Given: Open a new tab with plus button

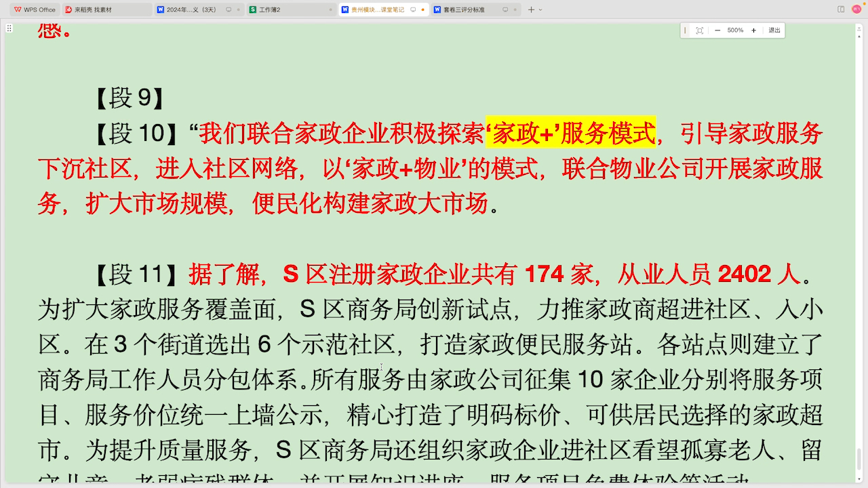Looking at the screenshot, I should [532, 10].
